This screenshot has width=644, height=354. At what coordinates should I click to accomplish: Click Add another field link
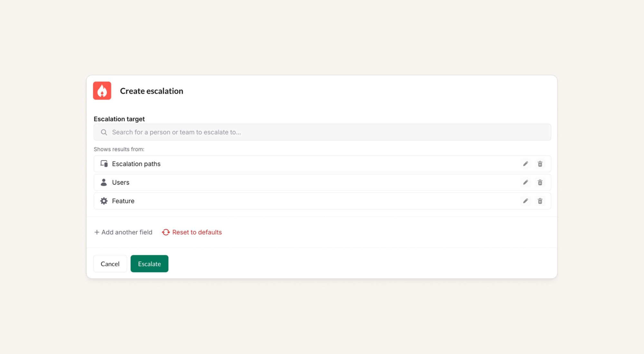pos(127,232)
